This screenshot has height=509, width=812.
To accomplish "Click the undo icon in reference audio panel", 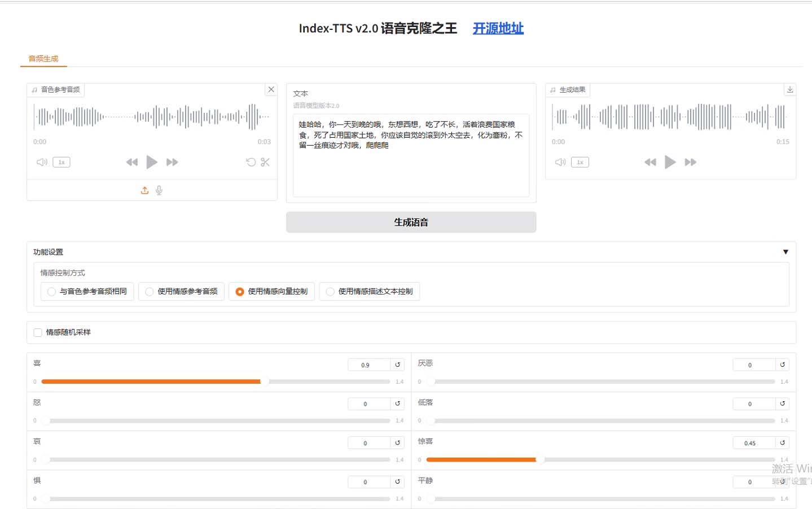I will tap(251, 163).
